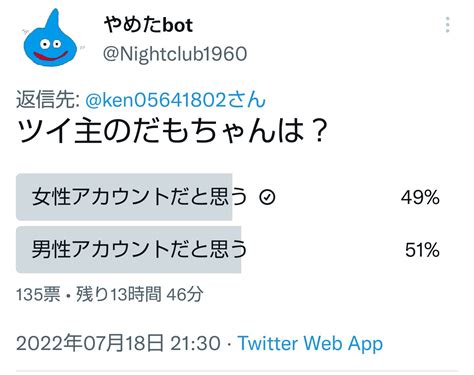Click the 返信先 reply label

[47, 100]
